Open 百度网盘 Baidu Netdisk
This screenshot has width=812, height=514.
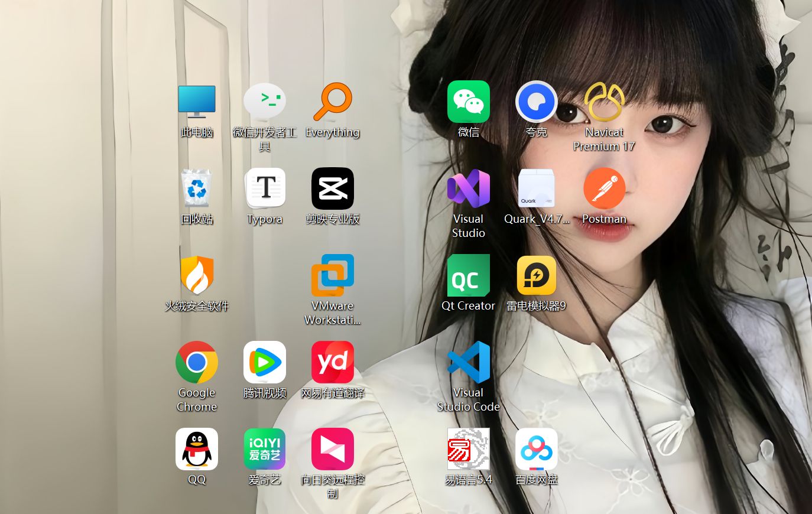pos(537,449)
